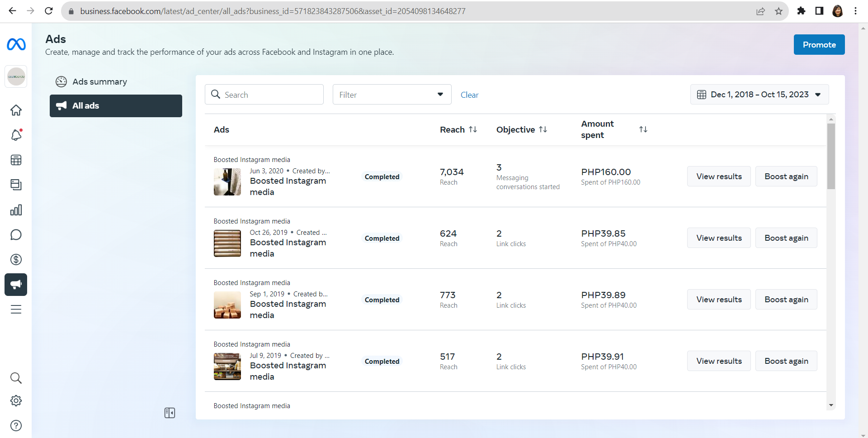Go to Home in the sidebar
Viewport: 868px width, 438px height.
[x=16, y=110]
